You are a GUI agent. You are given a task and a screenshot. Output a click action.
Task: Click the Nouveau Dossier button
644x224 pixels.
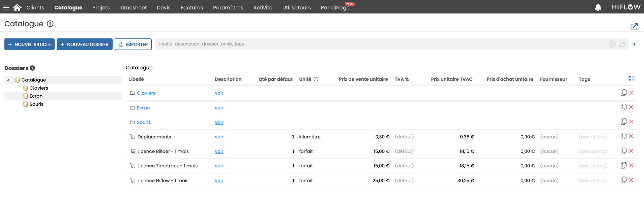click(x=85, y=44)
